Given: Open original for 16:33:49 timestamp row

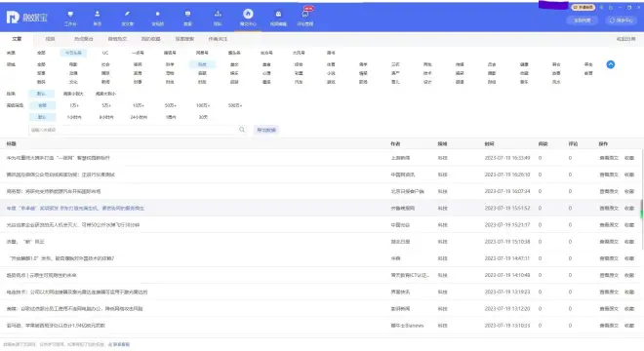Looking at the screenshot, I should pyautogui.click(x=609, y=158).
